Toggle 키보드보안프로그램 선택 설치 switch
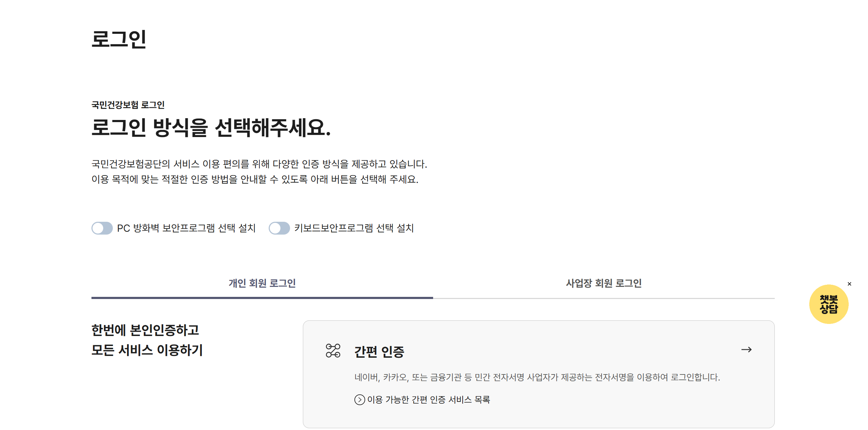Image resolution: width=868 pixels, height=430 pixels. pyautogui.click(x=279, y=228)
